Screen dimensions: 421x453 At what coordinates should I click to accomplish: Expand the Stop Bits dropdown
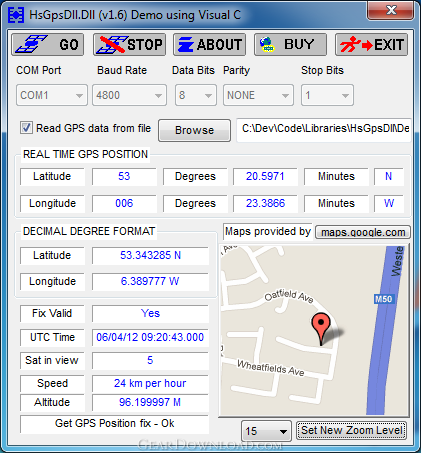coord(327,95)
